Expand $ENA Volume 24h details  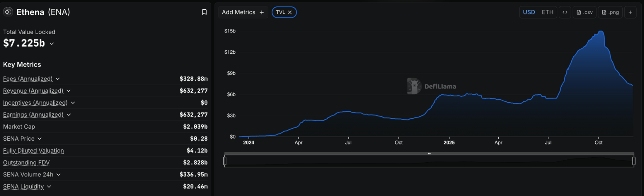coord(58,175)
